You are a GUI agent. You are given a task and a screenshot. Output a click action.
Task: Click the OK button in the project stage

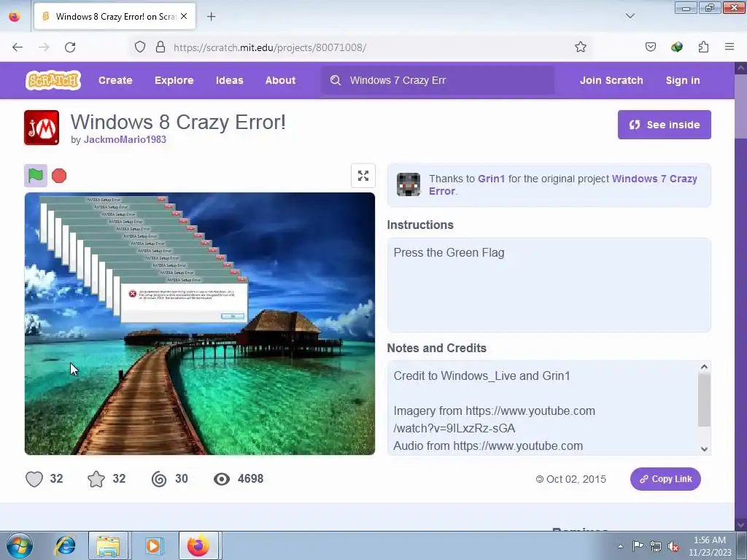click(x=233, y=316)
